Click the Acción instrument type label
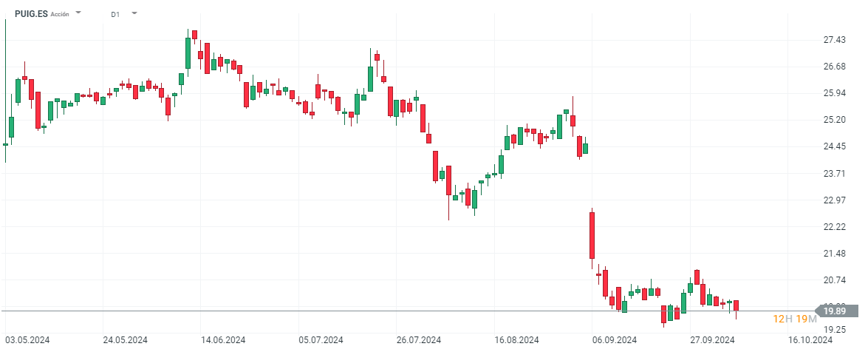Image resolution: width=868 pixels, height=352 pixels. [x=60, y=14]
